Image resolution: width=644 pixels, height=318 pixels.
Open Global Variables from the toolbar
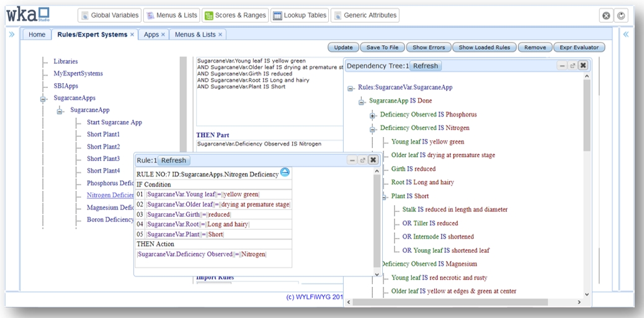[109, 15]
